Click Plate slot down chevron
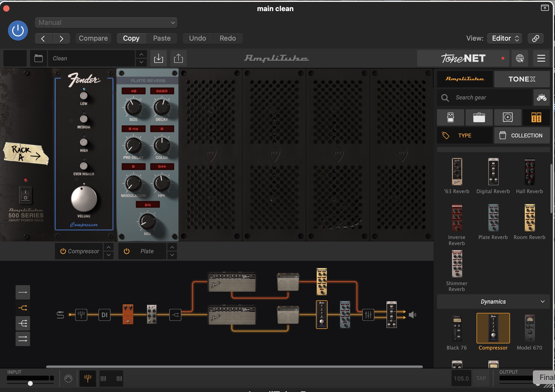Viewport: 555px width, 392px height. (172, 255)
